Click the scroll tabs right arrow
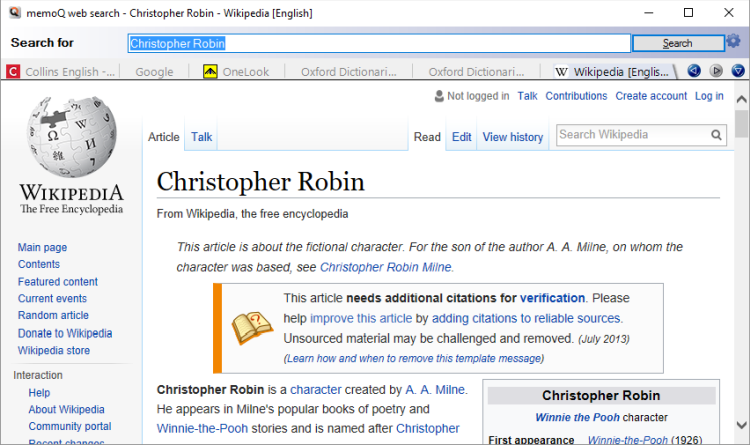 click(716, 71)
